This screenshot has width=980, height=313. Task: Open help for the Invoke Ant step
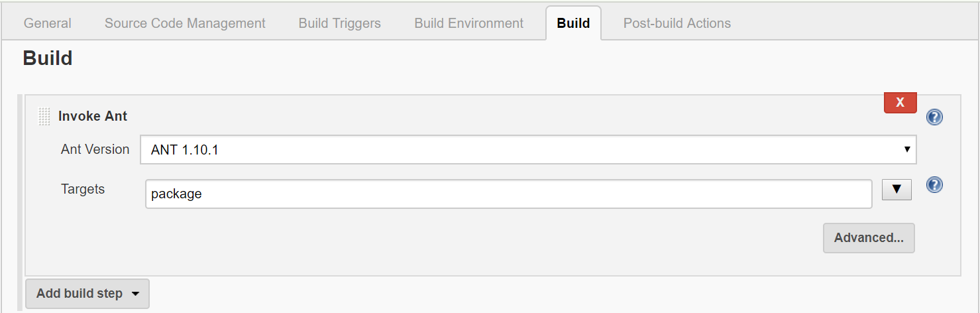(x=934, y=117)
